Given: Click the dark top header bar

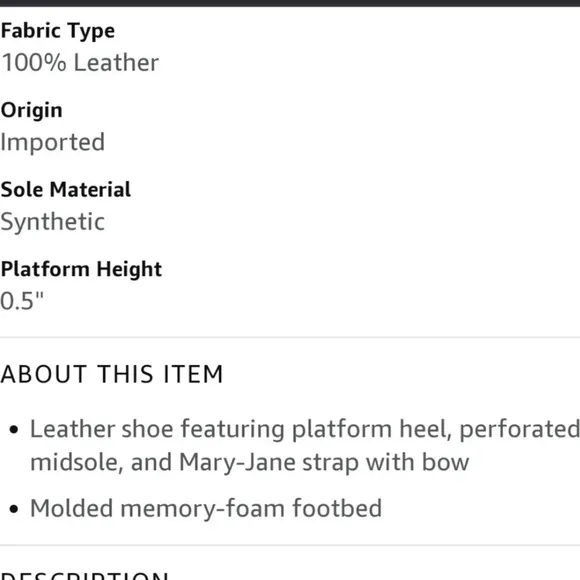Looking at the screenshot, I should (x=290, y=3).
